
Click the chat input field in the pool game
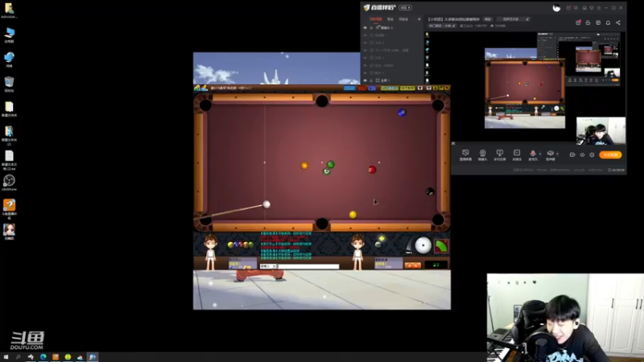(308, 266)
